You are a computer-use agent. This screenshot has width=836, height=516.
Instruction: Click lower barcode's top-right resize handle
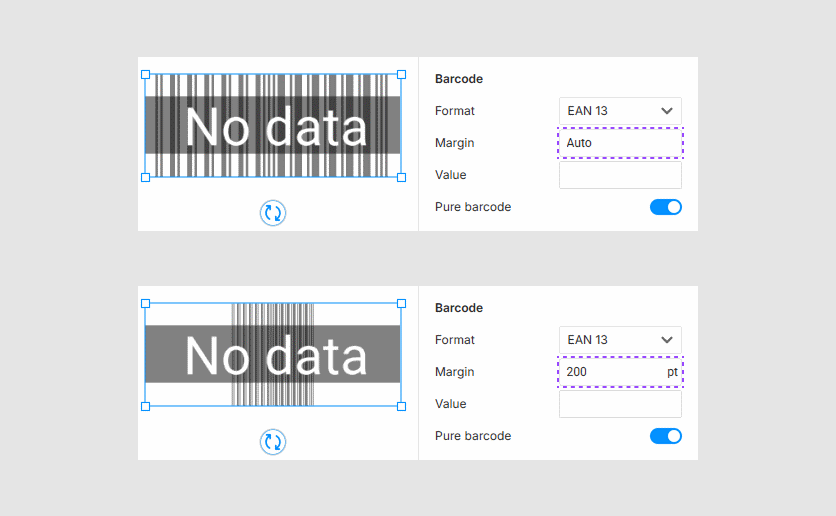pos(402,303)
